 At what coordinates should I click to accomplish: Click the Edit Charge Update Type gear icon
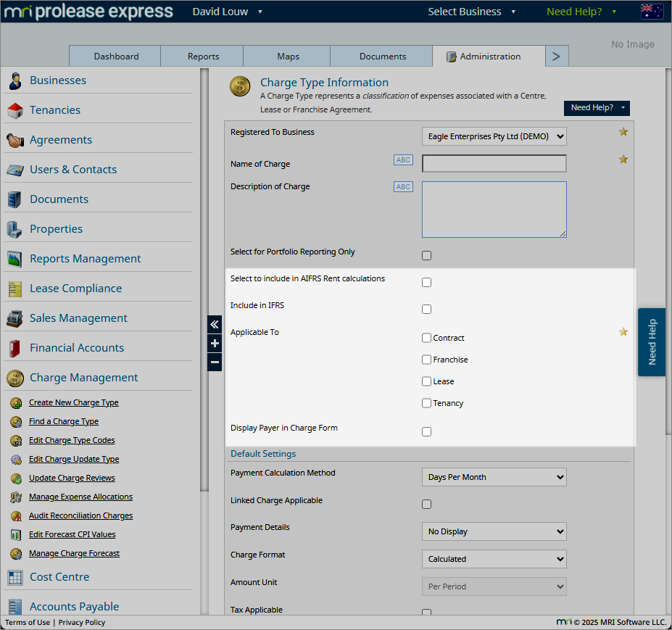[16, 460]
